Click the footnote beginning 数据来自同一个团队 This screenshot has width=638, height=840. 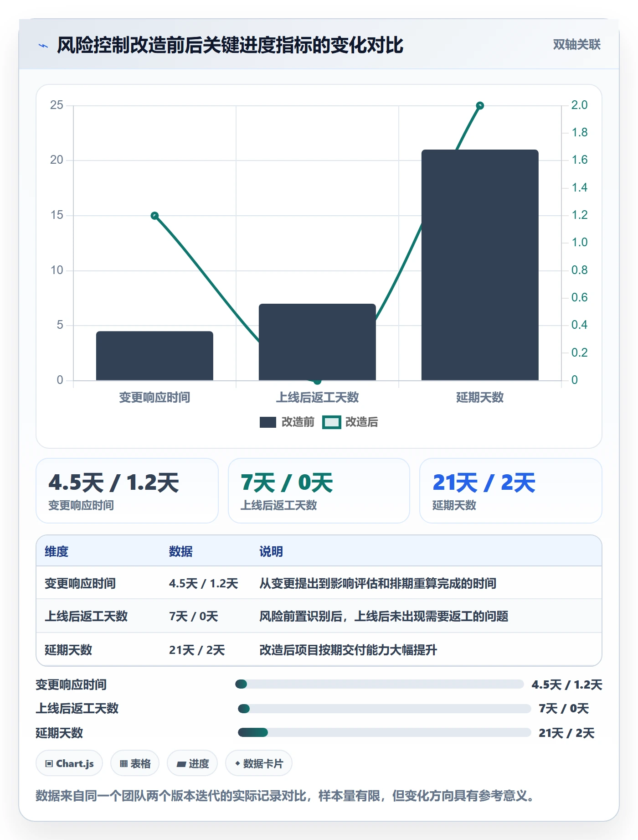285,796
